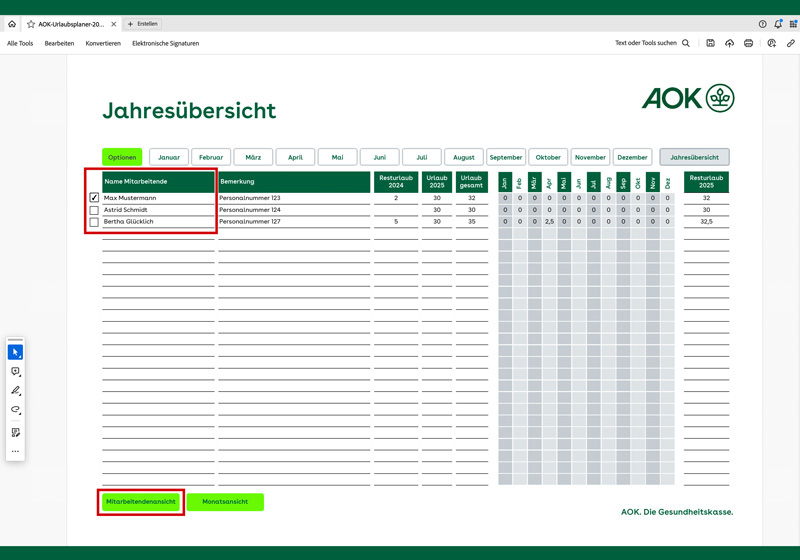The height and width of the screenshot is (560, 800).
Task: Click the Monatsansicht button
Action: (225, 502)
